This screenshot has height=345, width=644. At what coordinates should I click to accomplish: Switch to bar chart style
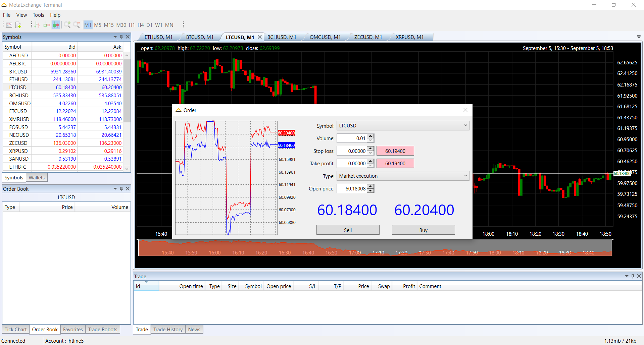[37, 25]
